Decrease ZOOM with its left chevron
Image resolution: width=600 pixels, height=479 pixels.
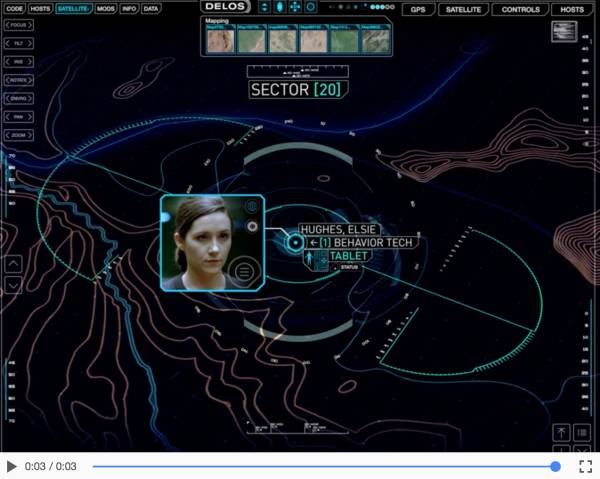[7, 135]
